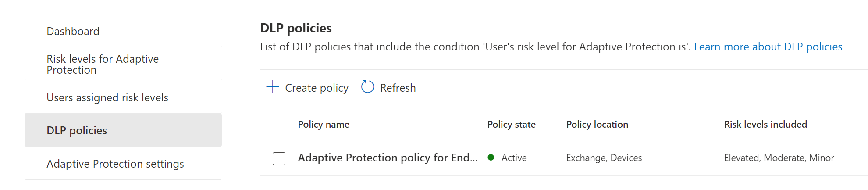
Task: Click the circular Refresh arrow icon
Action: tap(367, 87)
